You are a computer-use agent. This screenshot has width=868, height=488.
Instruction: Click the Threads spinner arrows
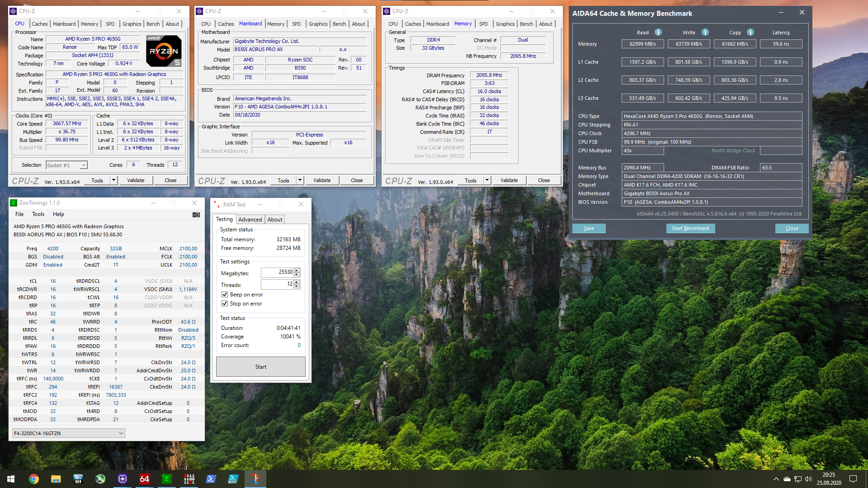click(297, 284)
